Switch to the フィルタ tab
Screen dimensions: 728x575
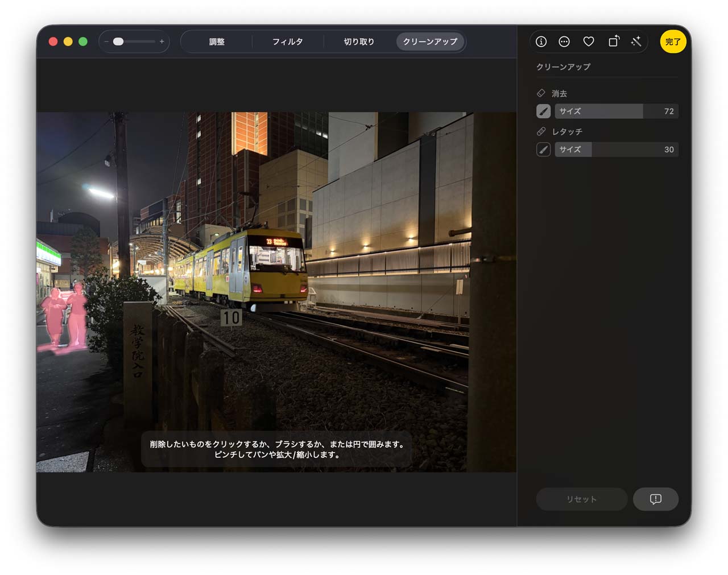pyautogui.click(x=287, y=42)
